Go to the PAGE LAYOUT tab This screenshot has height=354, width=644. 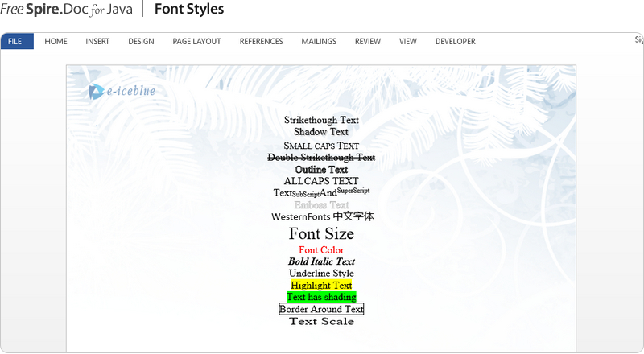coord(196,41)
